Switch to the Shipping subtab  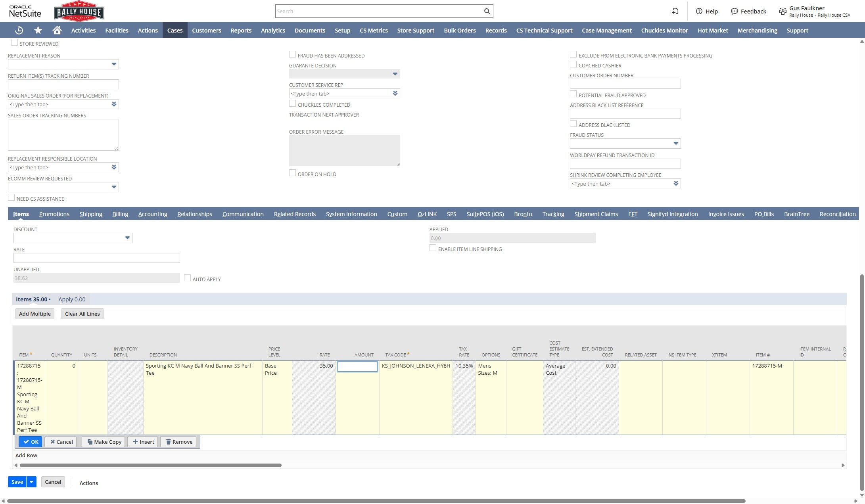pyautogui.click(x=91, y=214)
